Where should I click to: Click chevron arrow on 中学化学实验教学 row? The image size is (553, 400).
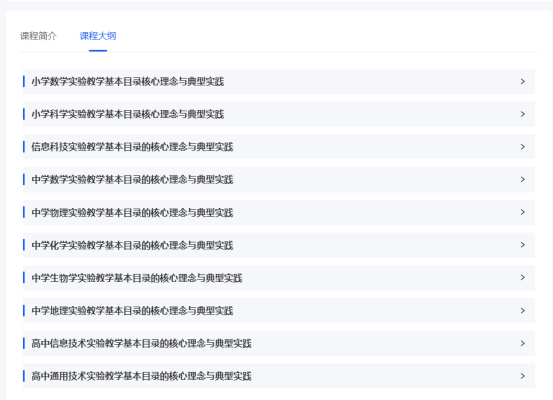(523, 245)
